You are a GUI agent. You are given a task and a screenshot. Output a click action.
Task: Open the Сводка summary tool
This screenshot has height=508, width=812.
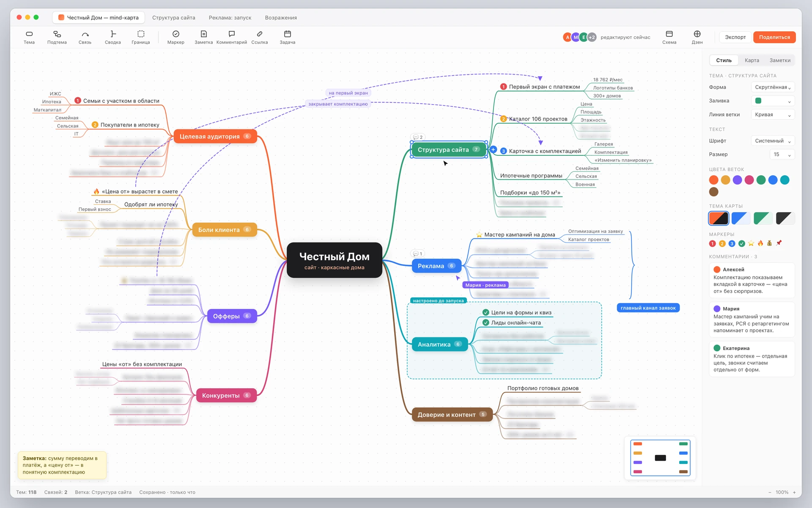[x=113, y=34]
